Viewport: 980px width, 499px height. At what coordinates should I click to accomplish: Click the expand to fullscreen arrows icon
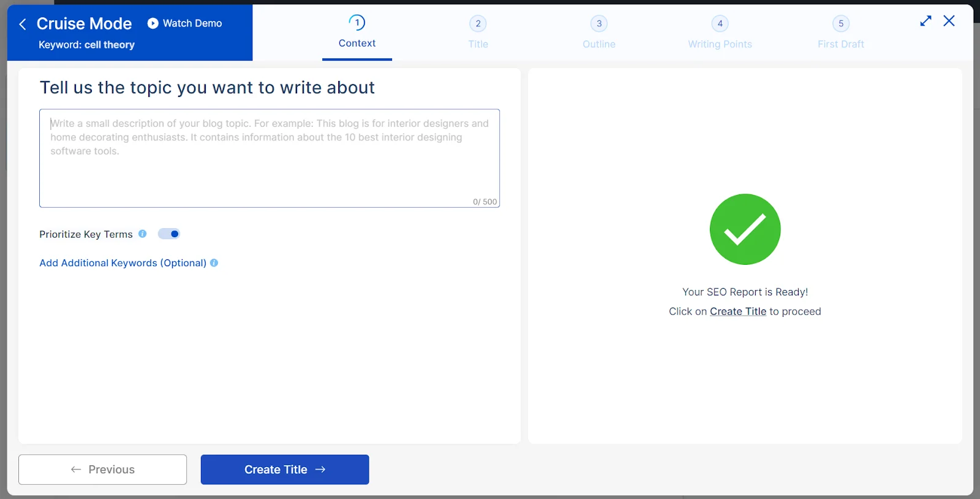point(925,21)
